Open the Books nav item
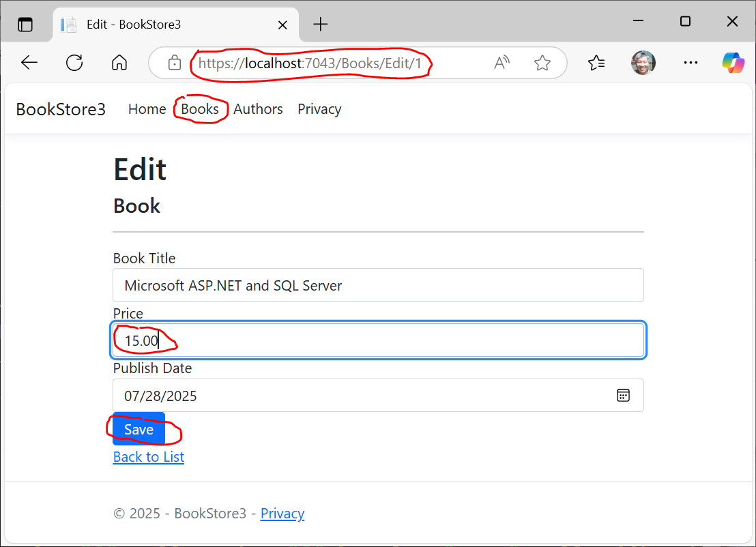Viewport: 756px width, 547px height. [x=200, y=109]
